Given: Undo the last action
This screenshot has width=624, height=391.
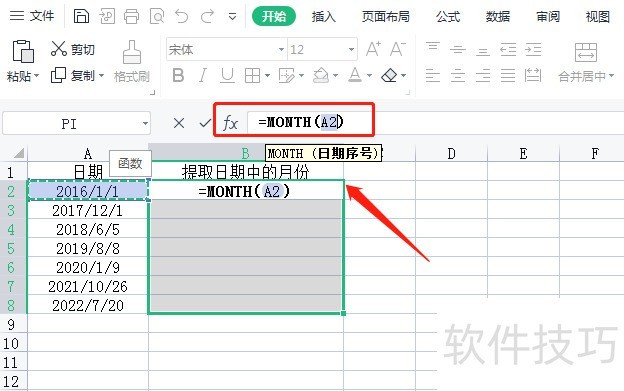Looking at the screenshot, I should coord(182,17).
